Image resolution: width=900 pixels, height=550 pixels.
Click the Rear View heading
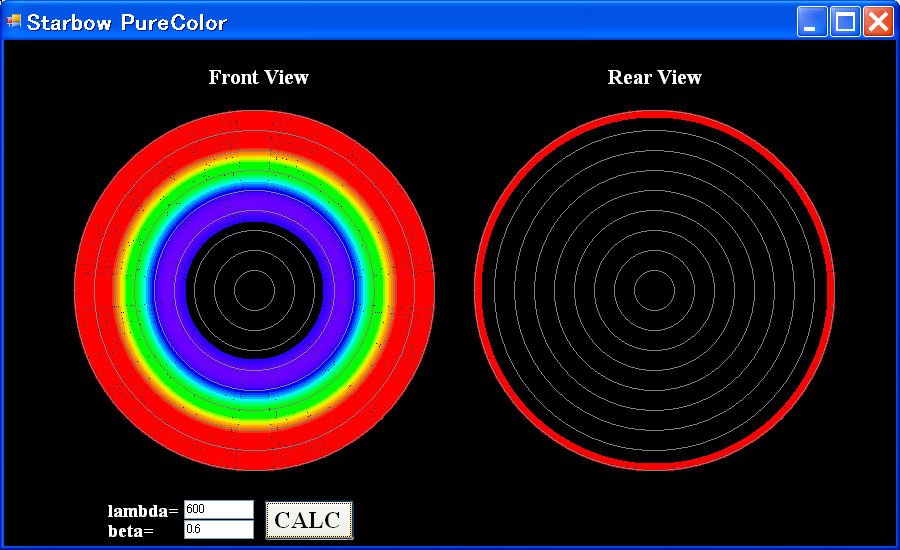click(x=654, y=77)
